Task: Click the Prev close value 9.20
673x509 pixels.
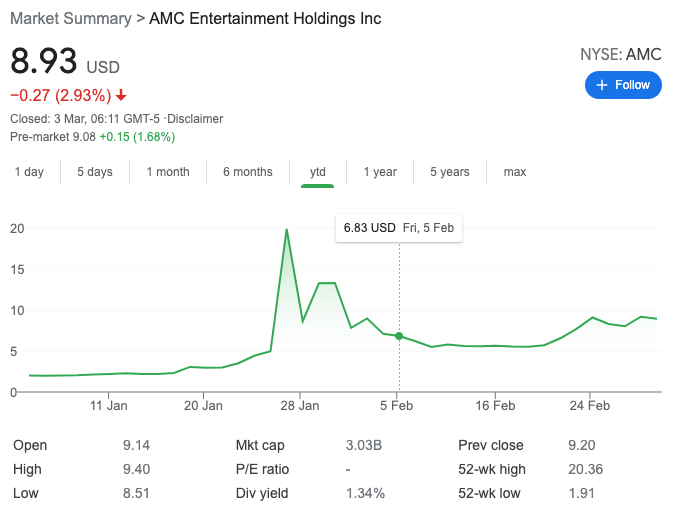Action: pos(582,445)
